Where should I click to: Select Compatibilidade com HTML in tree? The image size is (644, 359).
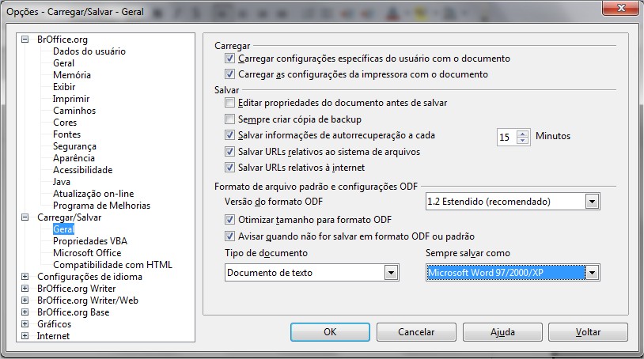point(112,265)
